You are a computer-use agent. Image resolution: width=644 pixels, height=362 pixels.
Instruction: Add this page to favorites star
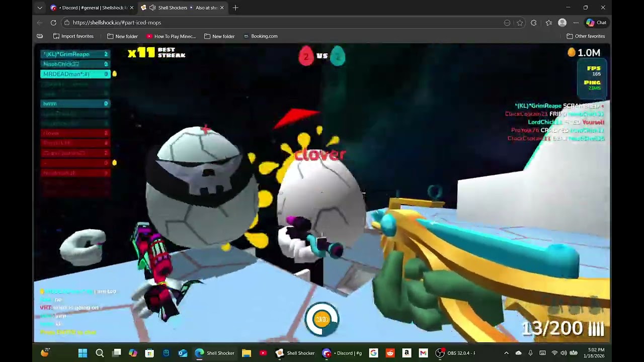[520, 23]
